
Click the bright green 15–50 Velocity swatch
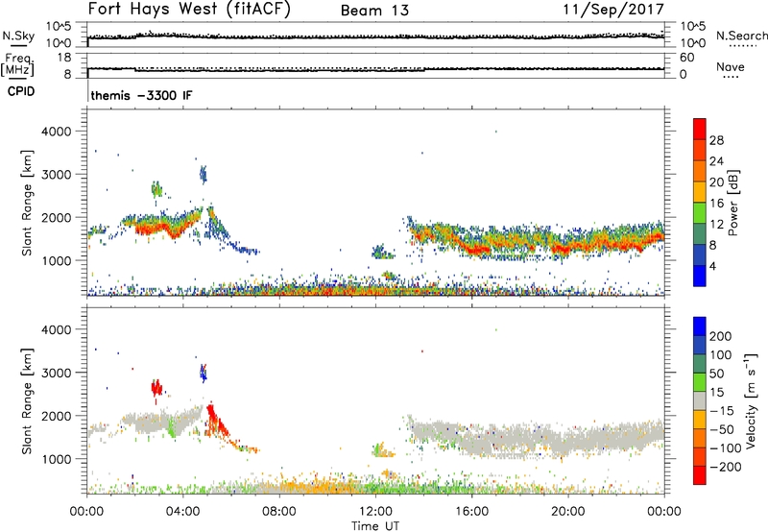pyautogui.click(x=700, y=382)
